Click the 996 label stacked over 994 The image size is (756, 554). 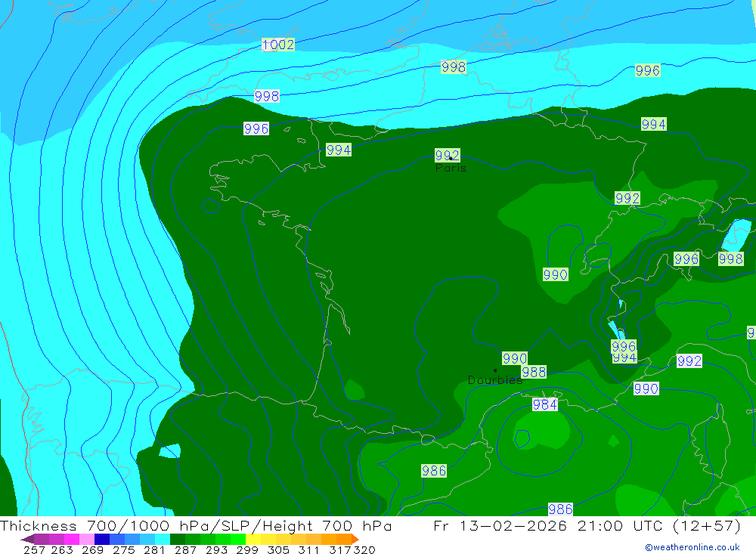tap(624, 346)
